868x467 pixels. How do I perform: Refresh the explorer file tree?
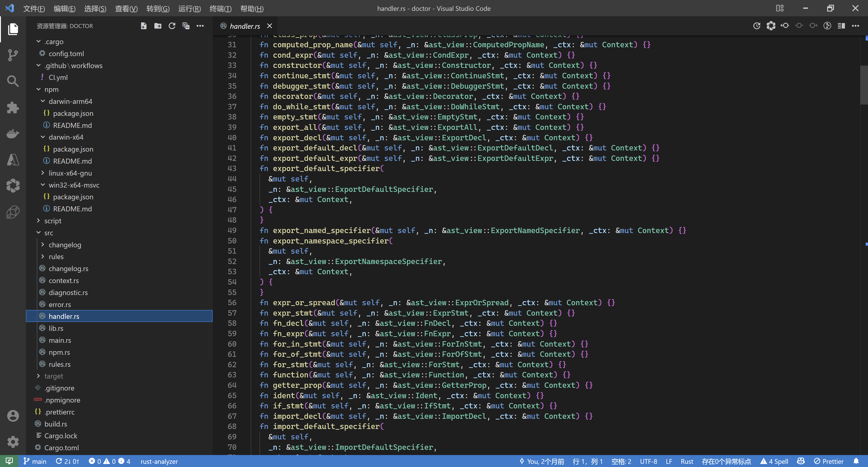point(172,26)
